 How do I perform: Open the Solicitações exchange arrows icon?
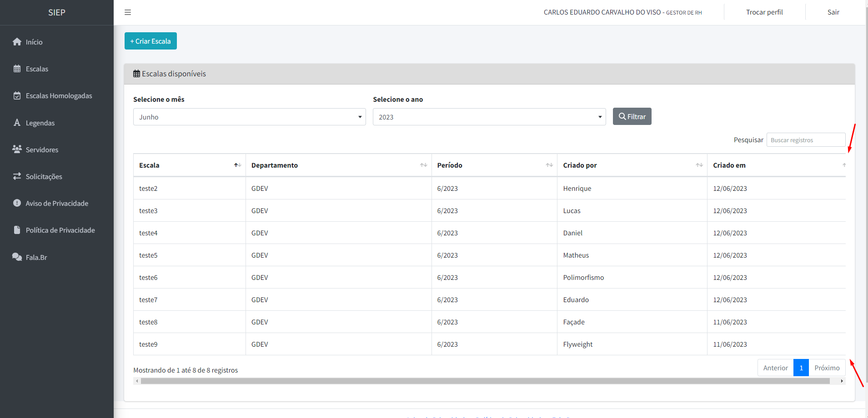(x=17, y=176)
